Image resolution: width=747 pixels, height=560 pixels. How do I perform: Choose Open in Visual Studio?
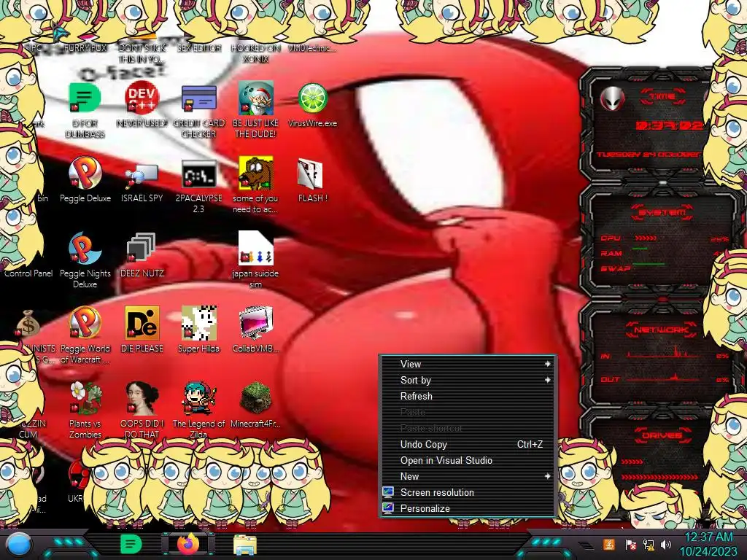coord(468,461)
